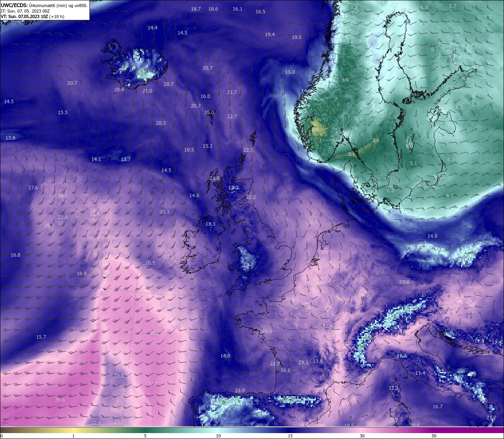Viewport: 504px width, 439px height.
Task: Click the 13.3 value over Northern Ireland
Action: (210, 224)
